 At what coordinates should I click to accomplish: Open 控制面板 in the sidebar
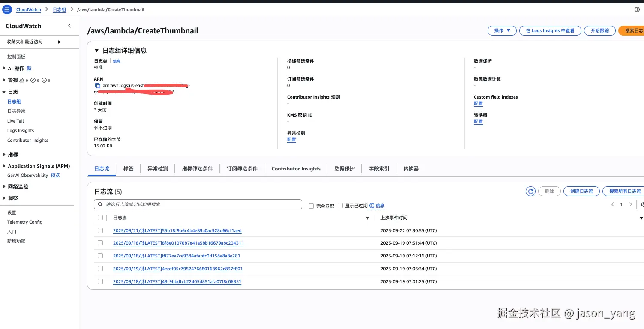coord(16,57)
